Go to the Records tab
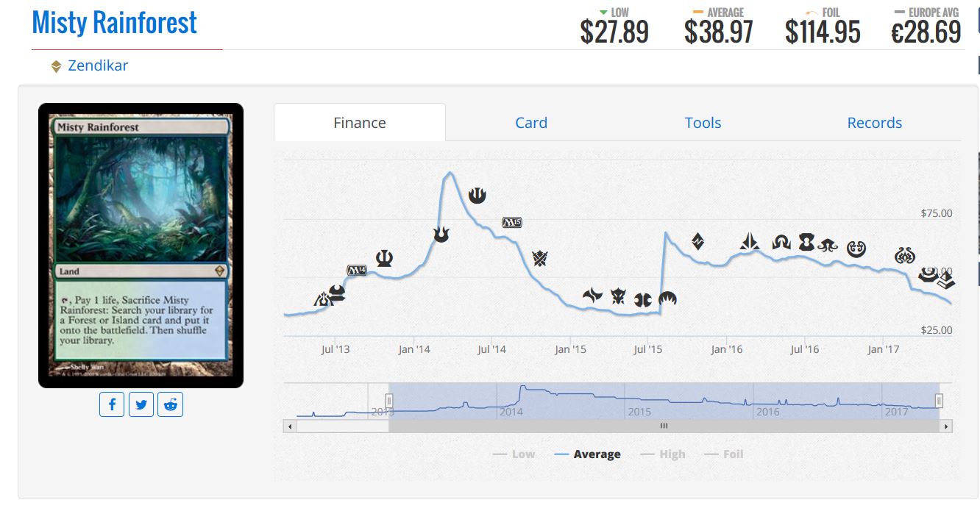Screen dimensions: 980x511 pos(874,123)
